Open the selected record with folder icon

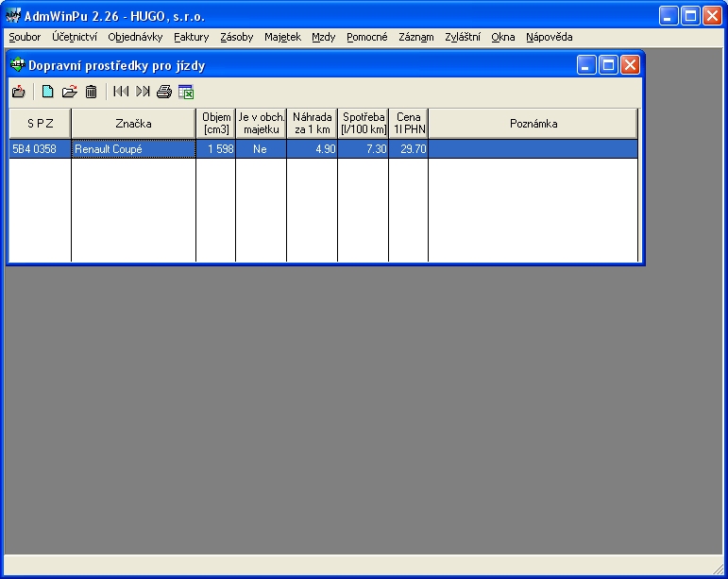click(70, 92)
